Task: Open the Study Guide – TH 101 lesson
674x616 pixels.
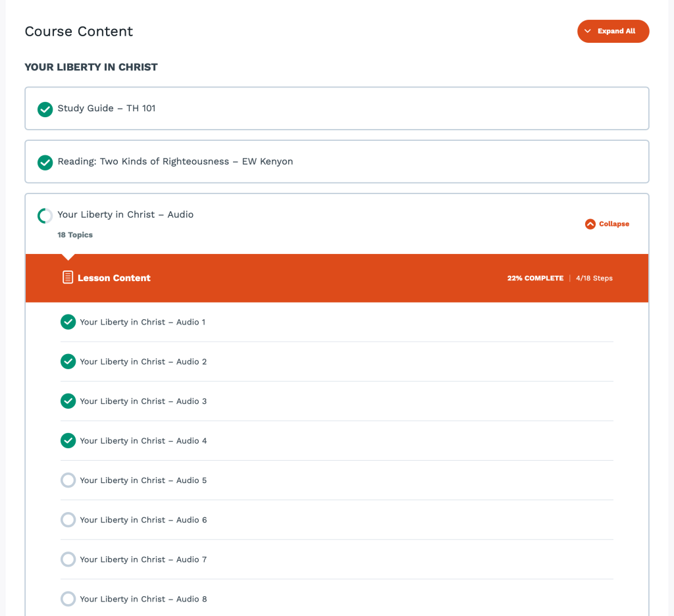Action: pos(107,109)
